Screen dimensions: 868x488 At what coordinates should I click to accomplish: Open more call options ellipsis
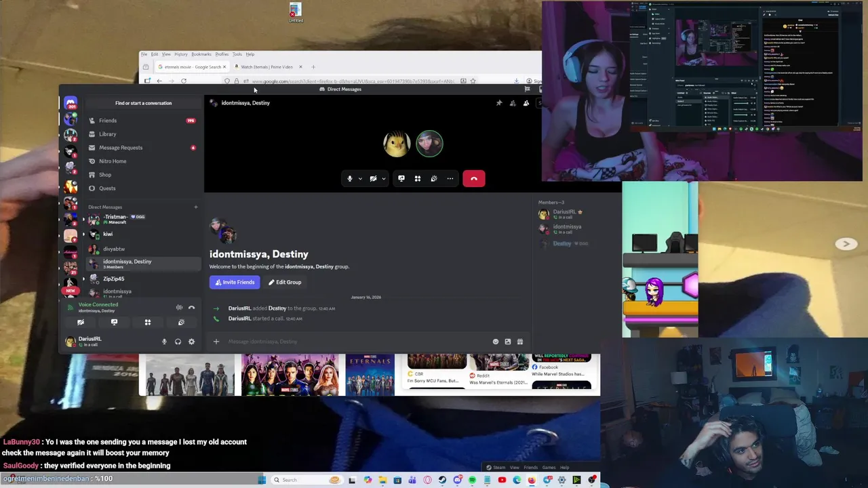[450, 179]
